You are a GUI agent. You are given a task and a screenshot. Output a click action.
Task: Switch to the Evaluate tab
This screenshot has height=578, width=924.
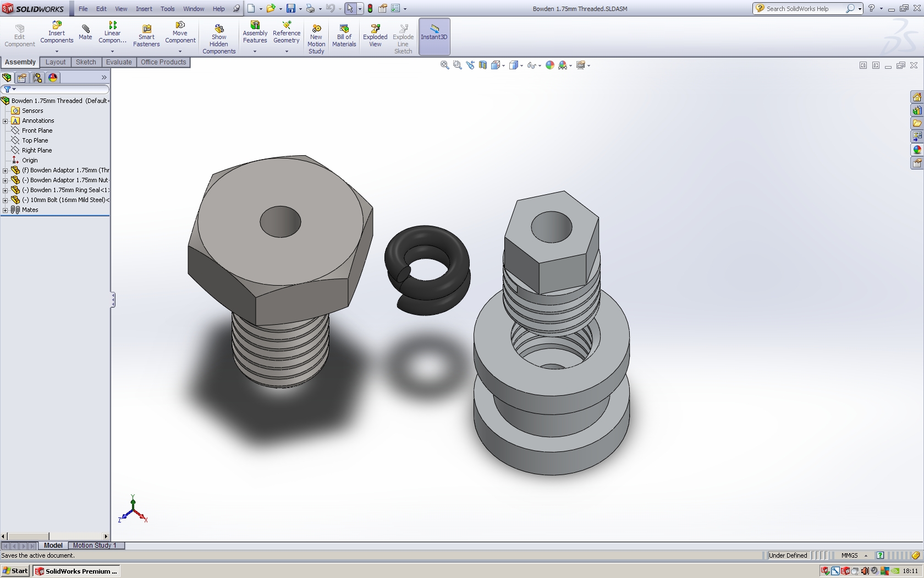(x=119, y=62)
